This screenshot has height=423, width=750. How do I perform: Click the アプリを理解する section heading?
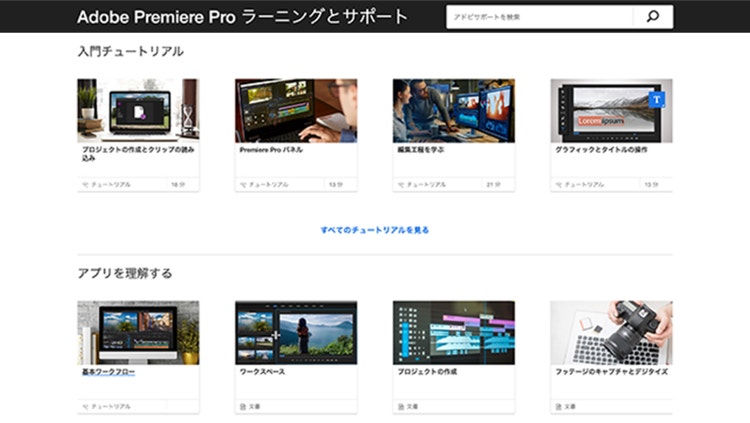click(x=125, y=273)
